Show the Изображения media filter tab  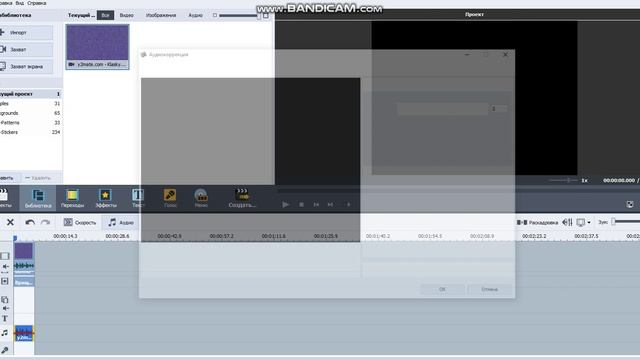coord(161,15)
